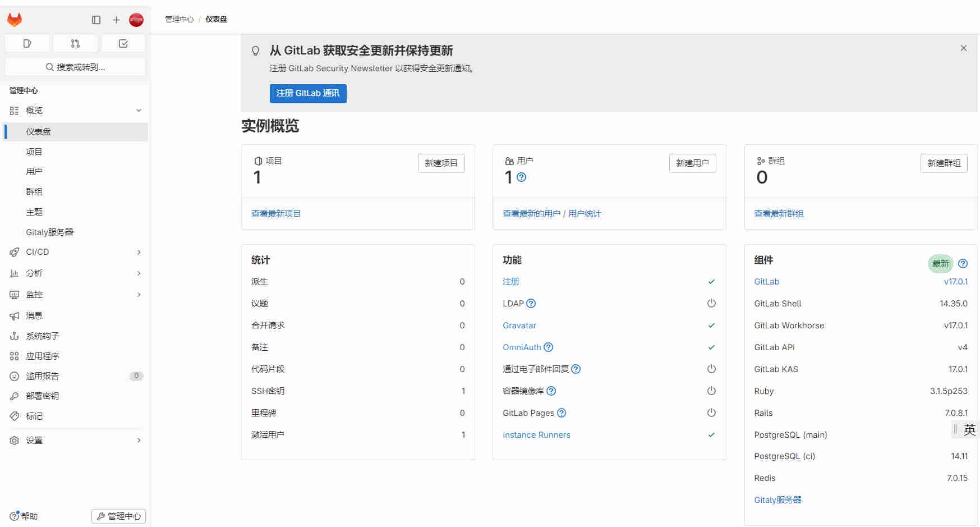The height and width of the screenshot is (527, 980).
Task: Click the 最新 status badge
Action: tap(941, 264)
